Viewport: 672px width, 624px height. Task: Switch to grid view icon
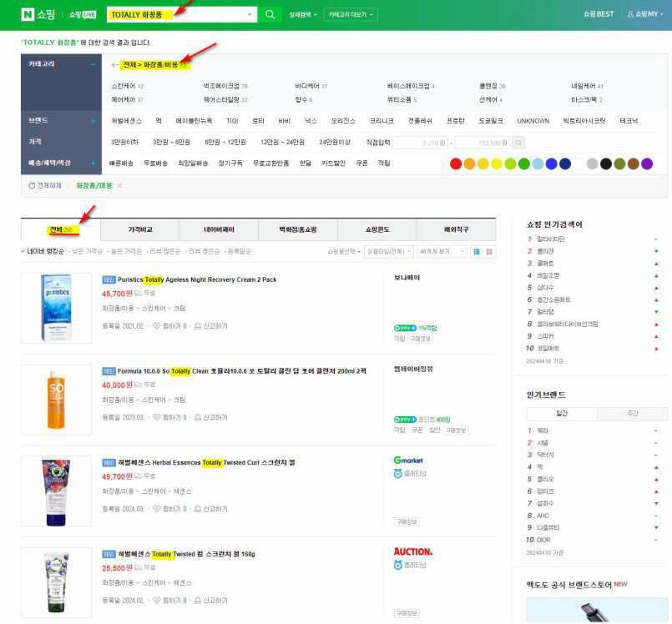tap(489, 252)
